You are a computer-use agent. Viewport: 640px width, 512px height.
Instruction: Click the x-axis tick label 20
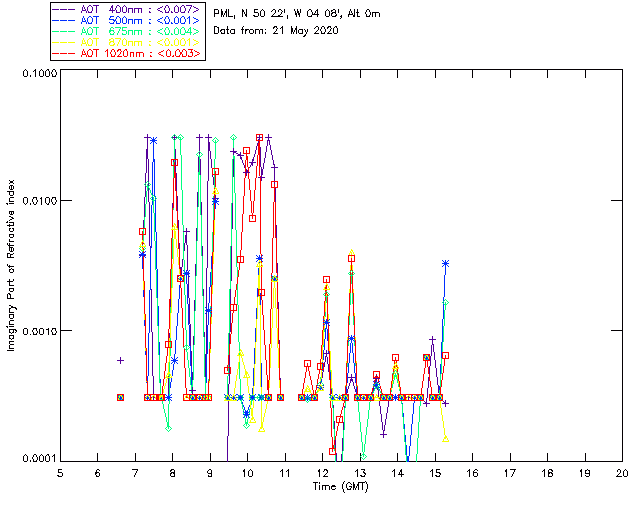622,473
